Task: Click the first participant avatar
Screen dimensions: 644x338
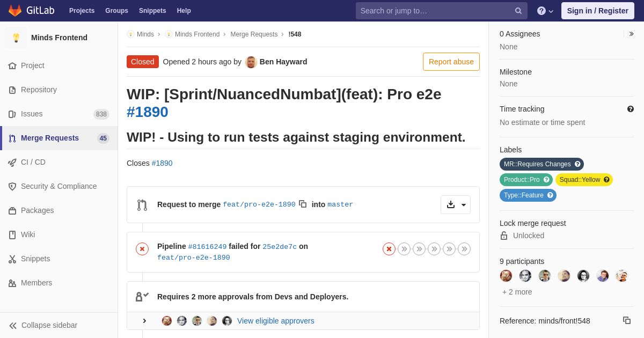Action: 506,276
